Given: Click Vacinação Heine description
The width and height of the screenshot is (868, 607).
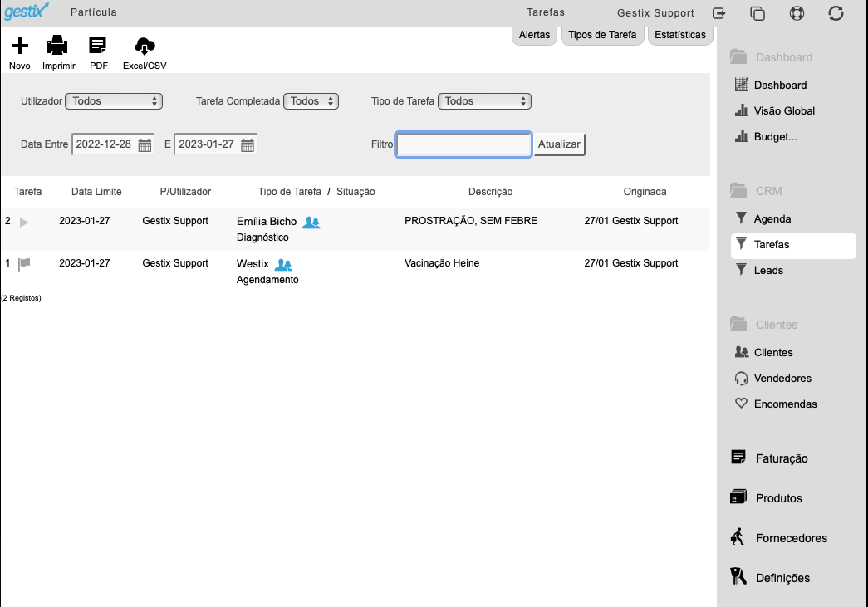Looking at the screenshot, I should (442, 263).
